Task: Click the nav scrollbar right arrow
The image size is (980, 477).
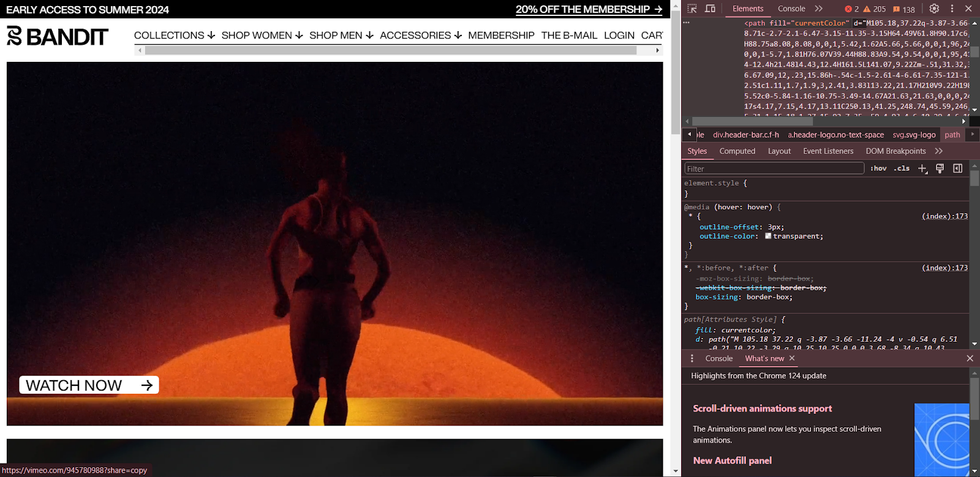Action: tap(658, 50)
